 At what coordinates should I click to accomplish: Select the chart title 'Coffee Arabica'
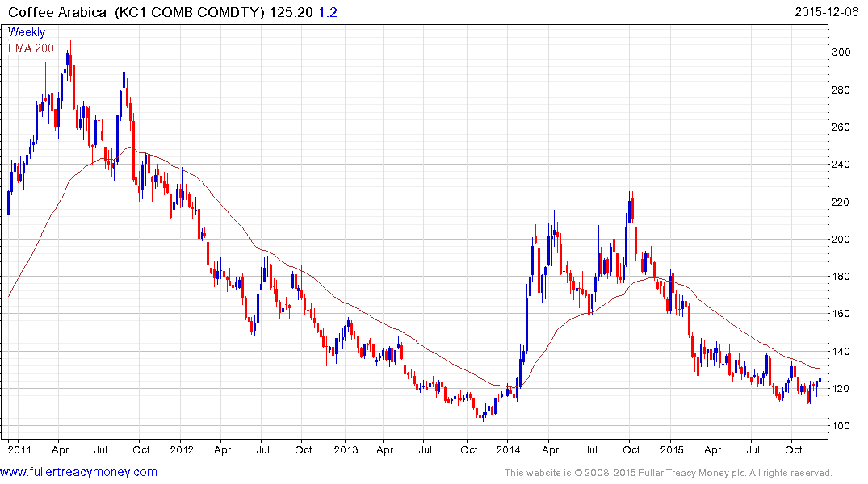click(x=57, y=12)
